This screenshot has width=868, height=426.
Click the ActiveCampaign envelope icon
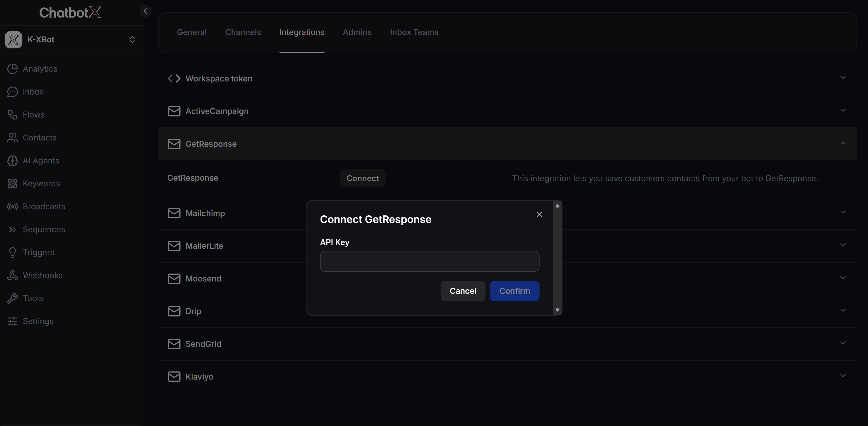174,111
